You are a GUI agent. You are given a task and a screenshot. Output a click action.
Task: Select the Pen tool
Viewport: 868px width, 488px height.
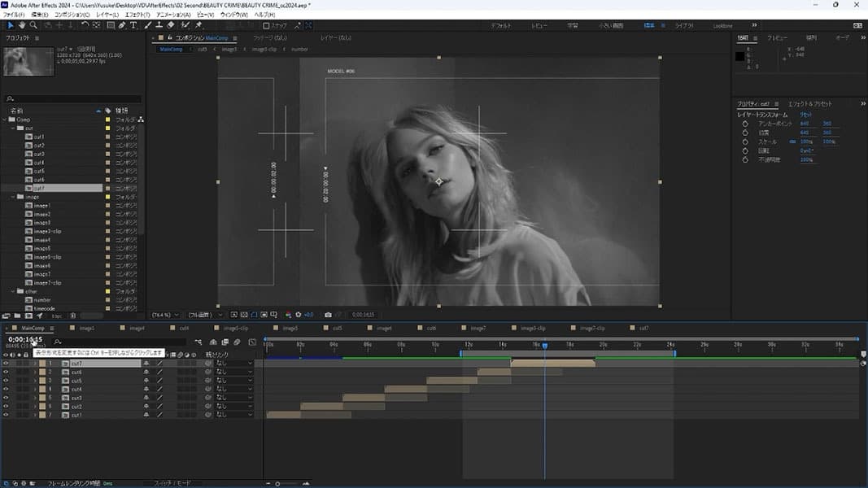(x=122, y=25)
